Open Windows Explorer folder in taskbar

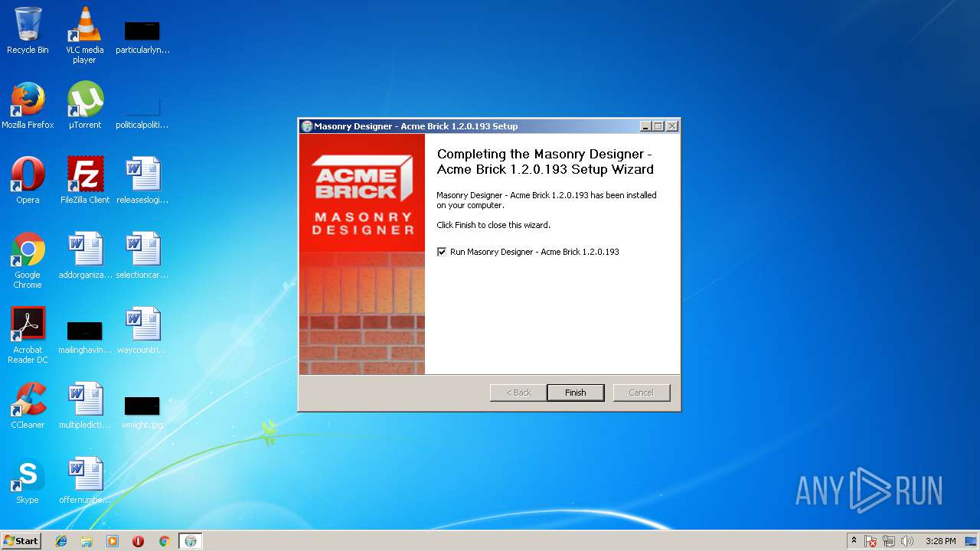click(87, 541)
